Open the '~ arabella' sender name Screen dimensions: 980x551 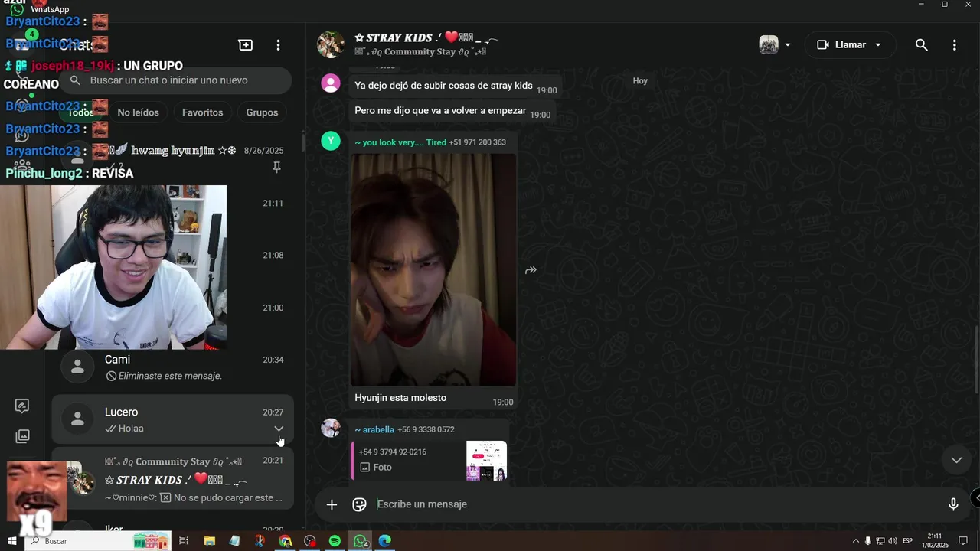374,430
